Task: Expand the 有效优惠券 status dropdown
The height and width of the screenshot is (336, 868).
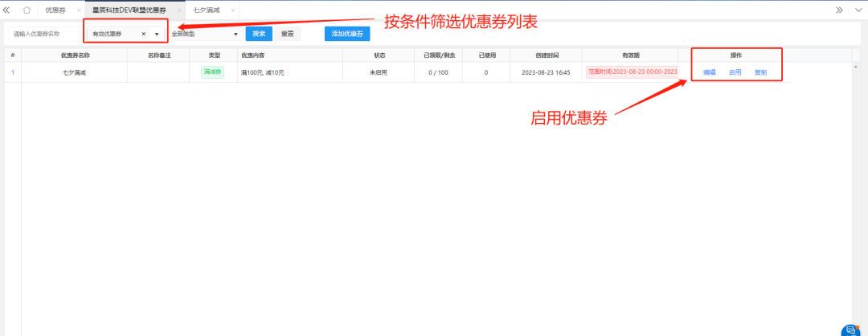Action: coord(156,35)
